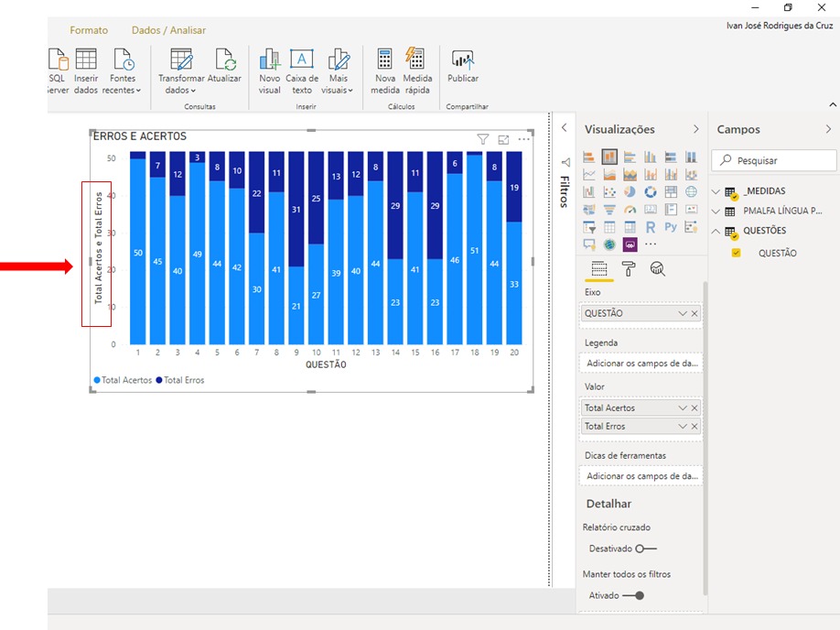This screenshot has width=840, height=630.
Task: Select the slicer visual
Action: coord(588,227)
